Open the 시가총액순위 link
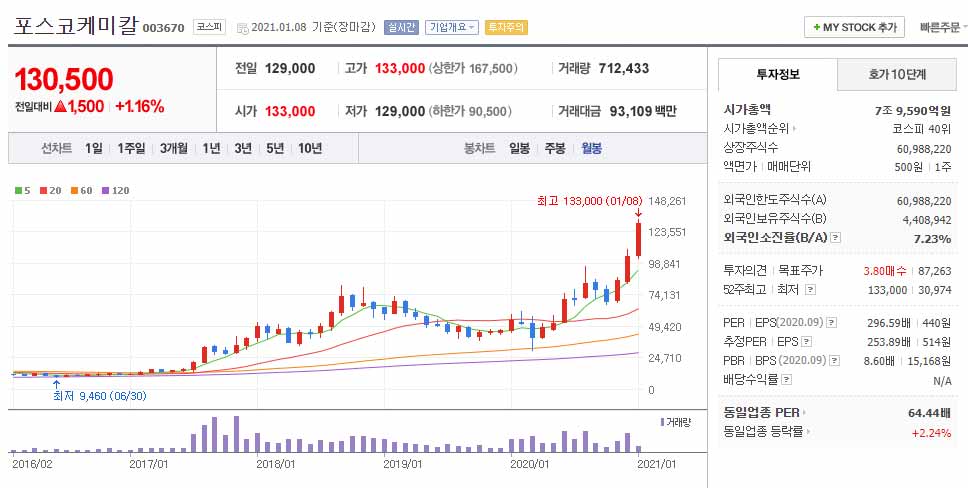The width and height of the screenshot is (968, 488). [x=760, y=129]
